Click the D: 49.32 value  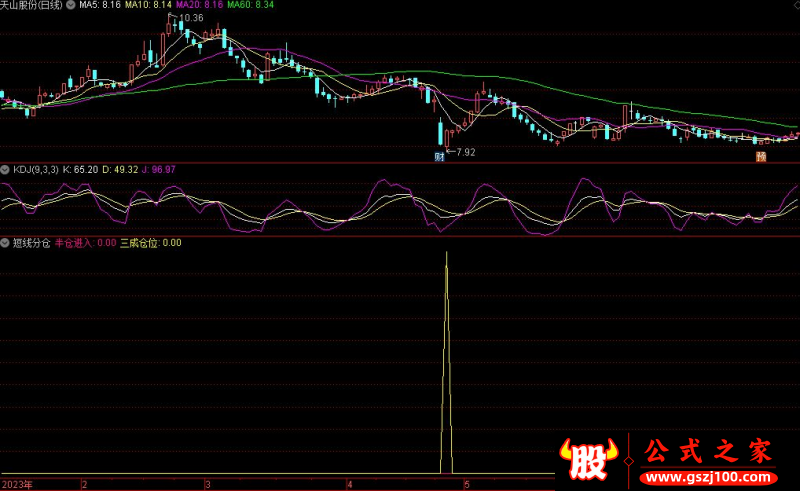pos(120,169)
